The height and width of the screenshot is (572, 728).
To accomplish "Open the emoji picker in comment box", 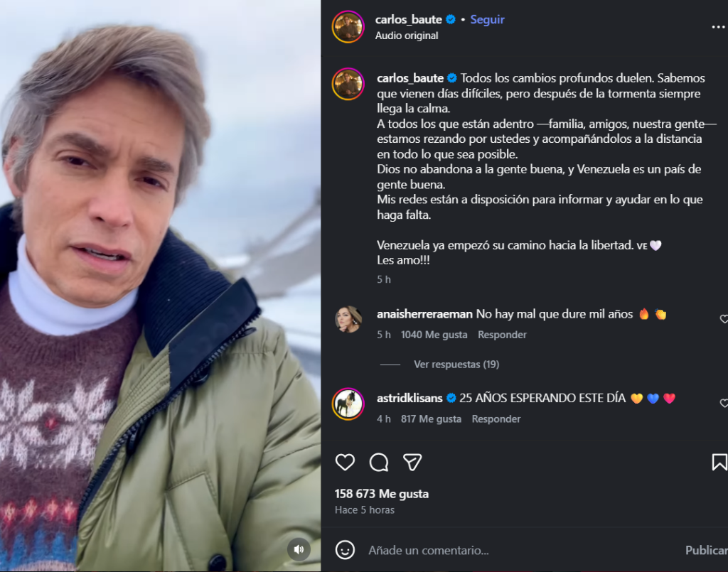I will (345, 550).
